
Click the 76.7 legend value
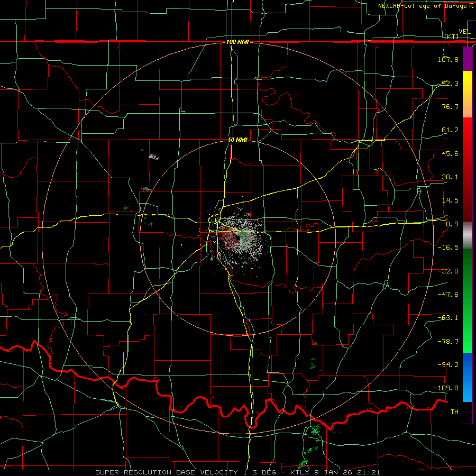(x=450, y=106)
